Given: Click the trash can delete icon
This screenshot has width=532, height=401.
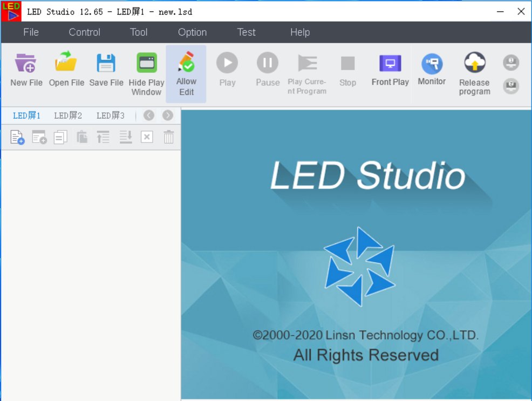Looking at the screenshot, I should point(169,137).
